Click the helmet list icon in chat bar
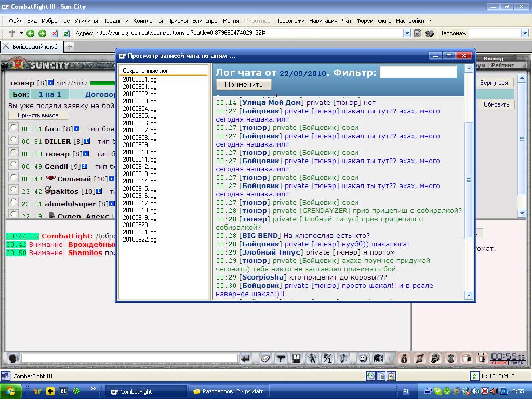Screen dimensions: 532x399 (378, 358)
